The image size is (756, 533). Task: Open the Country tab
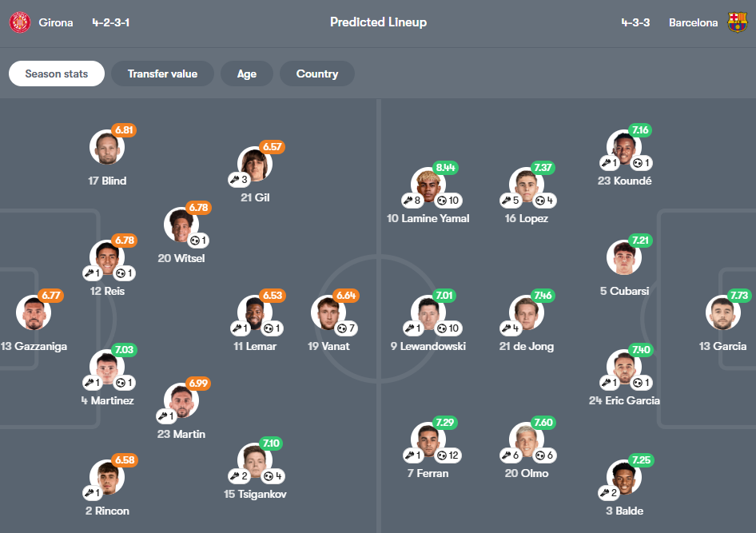point(317,74)
